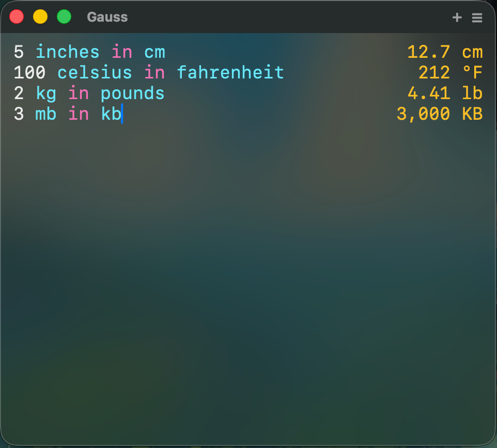Screen dimensions: 497x448
Task: Click the word "fahrenheit"
Action: (x=230, y=72)
